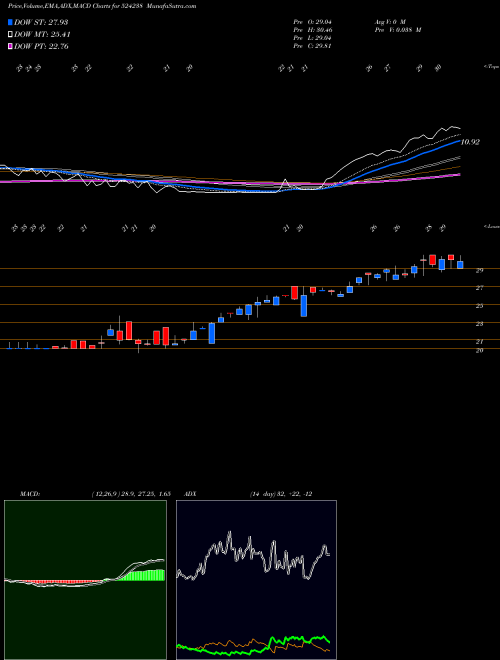Open the green MACD histogram chart panel
The width and height of the screenshot is (500, 660).
tap(85, 580)
